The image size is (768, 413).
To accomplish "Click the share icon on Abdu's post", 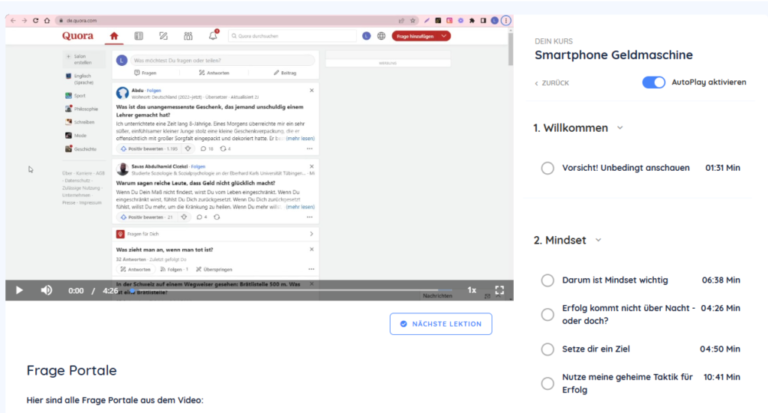I will 223,148.
